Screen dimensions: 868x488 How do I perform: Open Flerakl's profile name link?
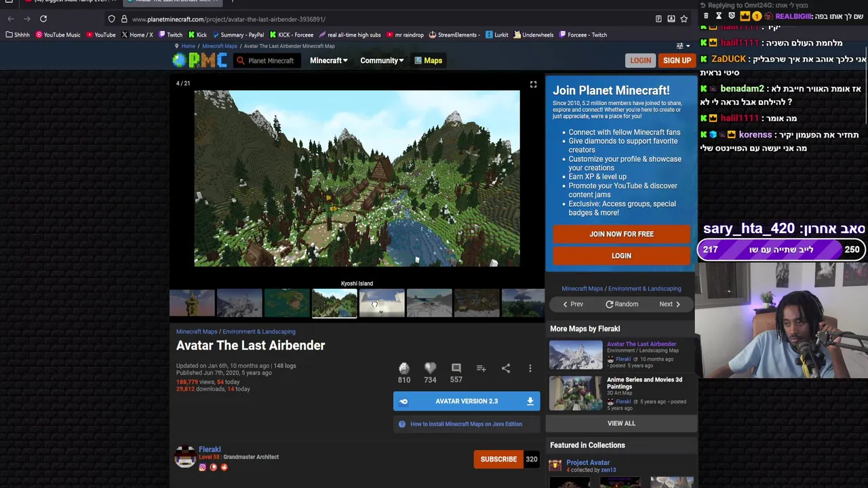210,449
